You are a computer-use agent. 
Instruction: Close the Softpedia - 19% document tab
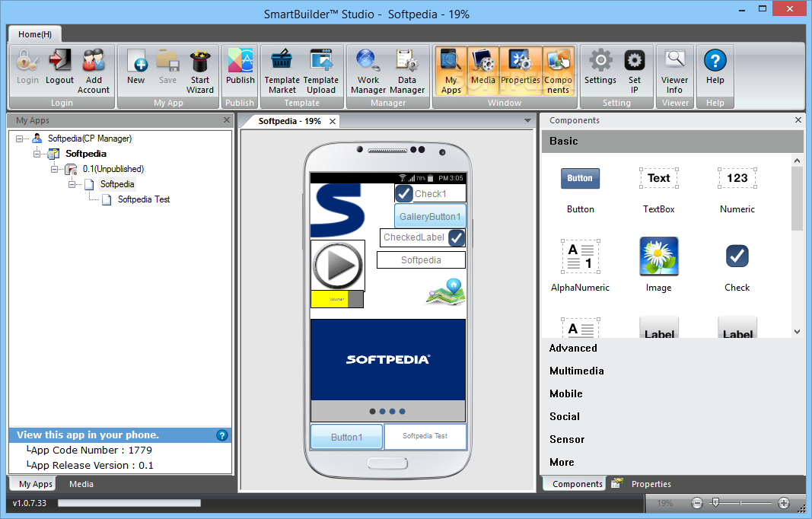pos(333,121)
